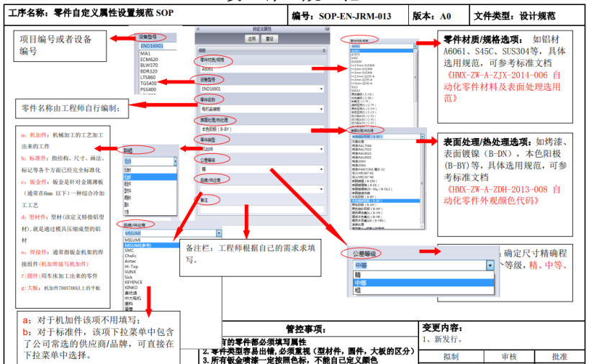Click the 零件材质/规格 field showing A6061
589x364 pixels.
tap(262, 69)
